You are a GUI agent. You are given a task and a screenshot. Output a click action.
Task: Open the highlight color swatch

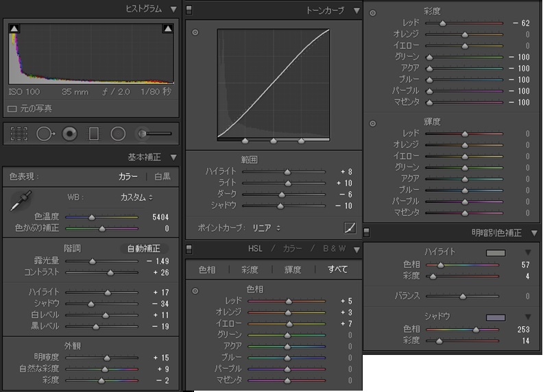[496, 253]
